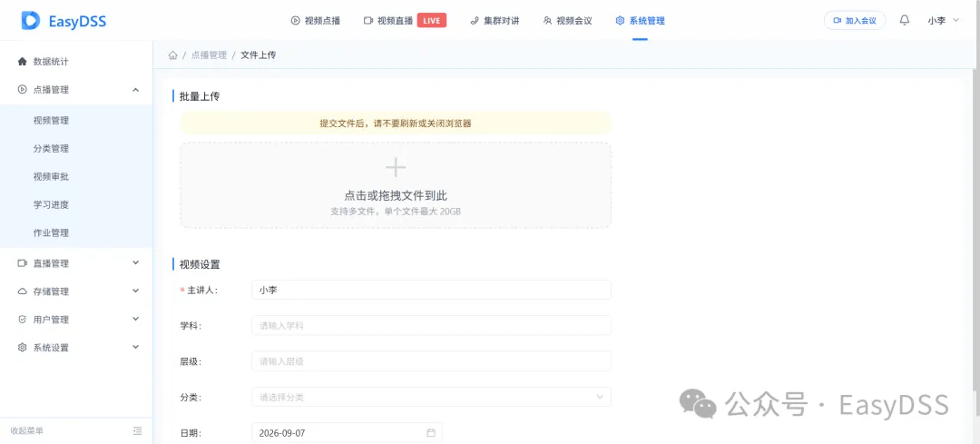This screenshot has height=444, width=980.
Task: Click the red LIVE badge
Action: click(x=431, y=21)
